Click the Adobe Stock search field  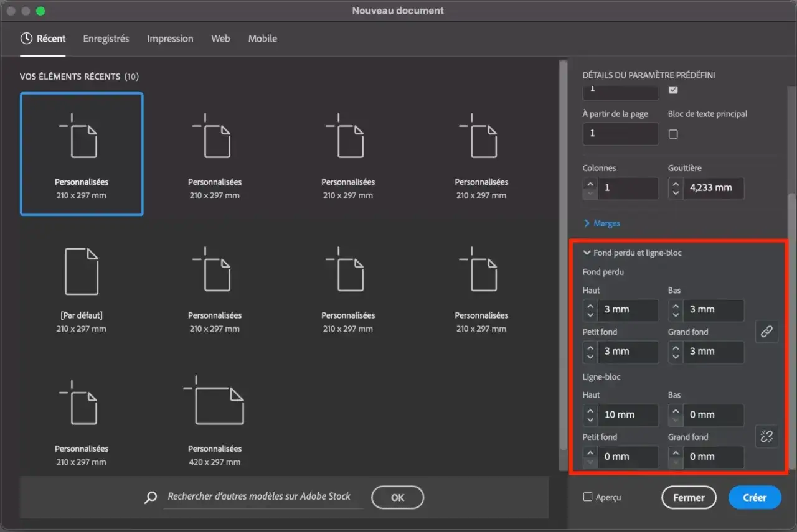pos(263,497)
